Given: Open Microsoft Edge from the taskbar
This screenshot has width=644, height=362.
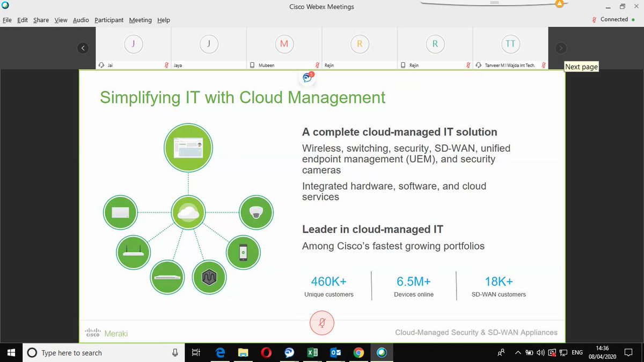Looking at the screenshot, I should click(x=219, y=352).
